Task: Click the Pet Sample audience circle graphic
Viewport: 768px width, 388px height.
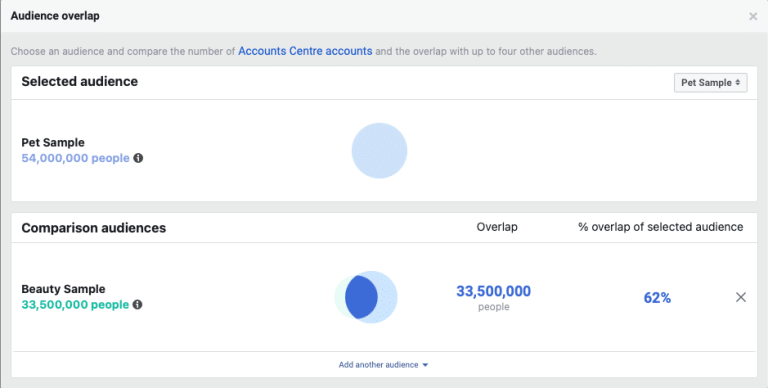Action: pyautogui.click(x=379, y=150)
